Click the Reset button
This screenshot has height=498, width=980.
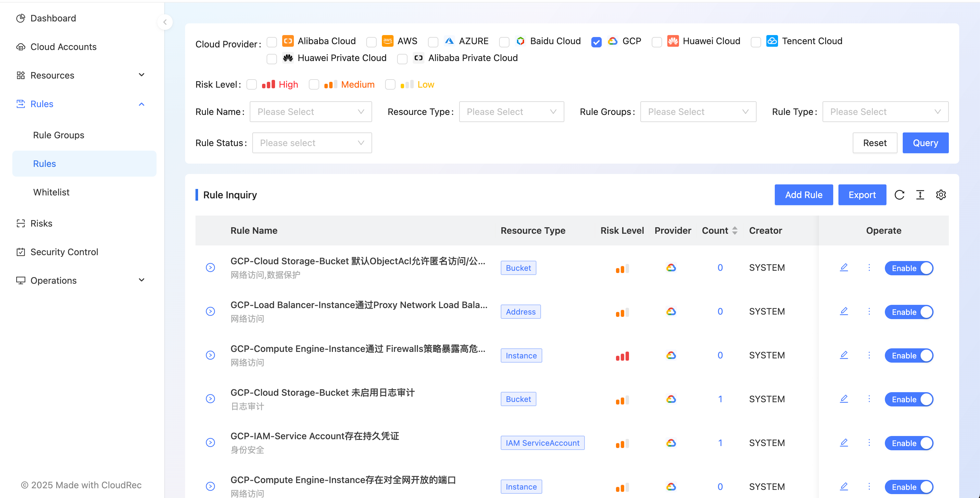pyautogui.click(x=874, y=143)
